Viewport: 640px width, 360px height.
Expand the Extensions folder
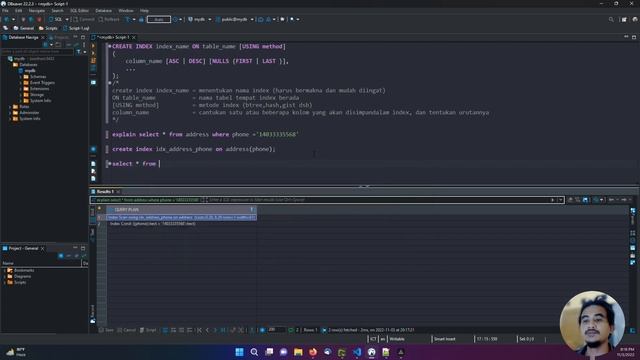click(20, 89)
